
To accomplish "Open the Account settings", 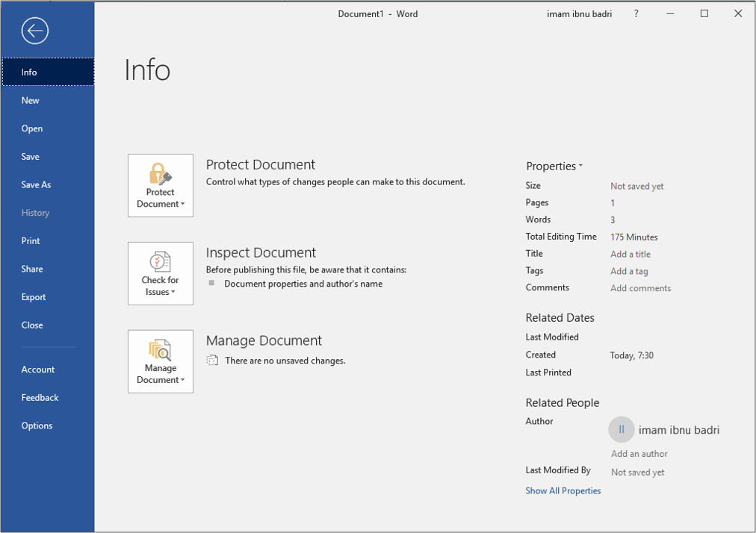I will point(39,369).
